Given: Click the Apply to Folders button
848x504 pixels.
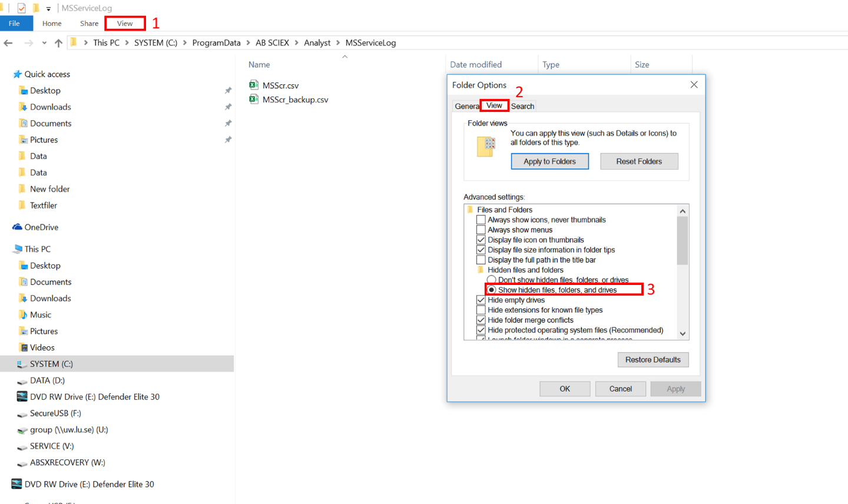Looking at the screenshot, I should coord(549,161).
